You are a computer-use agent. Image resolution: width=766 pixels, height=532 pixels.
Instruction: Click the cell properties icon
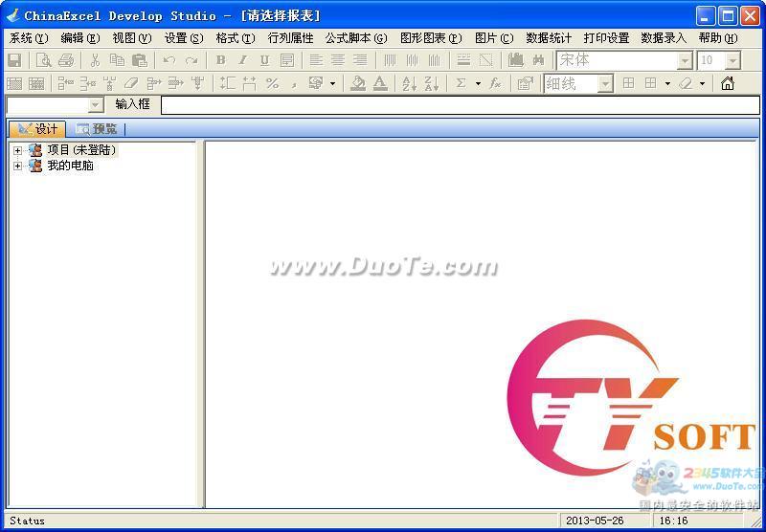pyautogui.click(x=525, y=84)
